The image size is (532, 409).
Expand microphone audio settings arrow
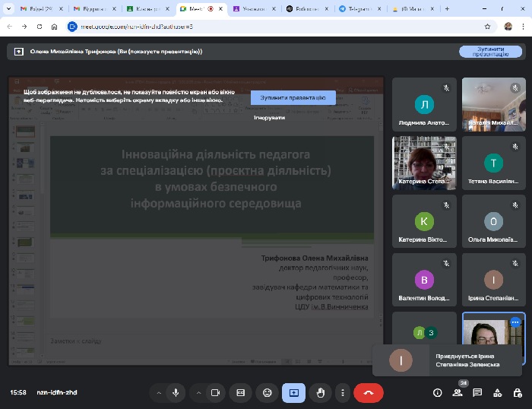[x=159, y=392]
